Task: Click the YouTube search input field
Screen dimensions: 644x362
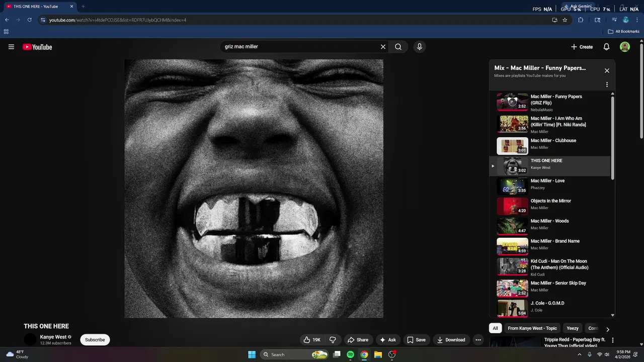Action: tap(299, 47)
